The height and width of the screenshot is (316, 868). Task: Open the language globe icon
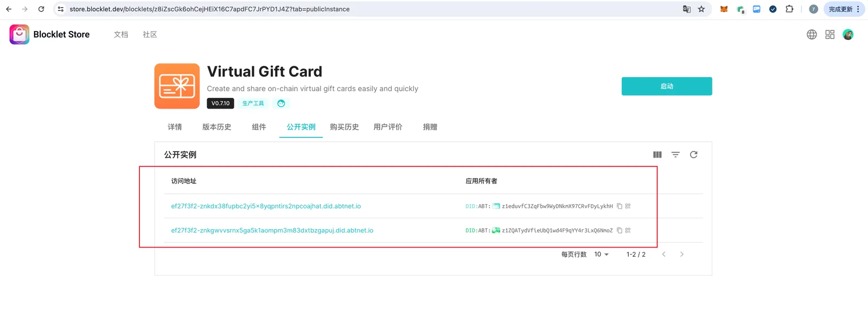coord(812,35)
